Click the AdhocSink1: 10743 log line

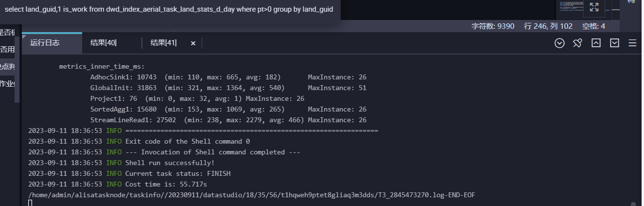pyautogui.click(x=228, y=77)
